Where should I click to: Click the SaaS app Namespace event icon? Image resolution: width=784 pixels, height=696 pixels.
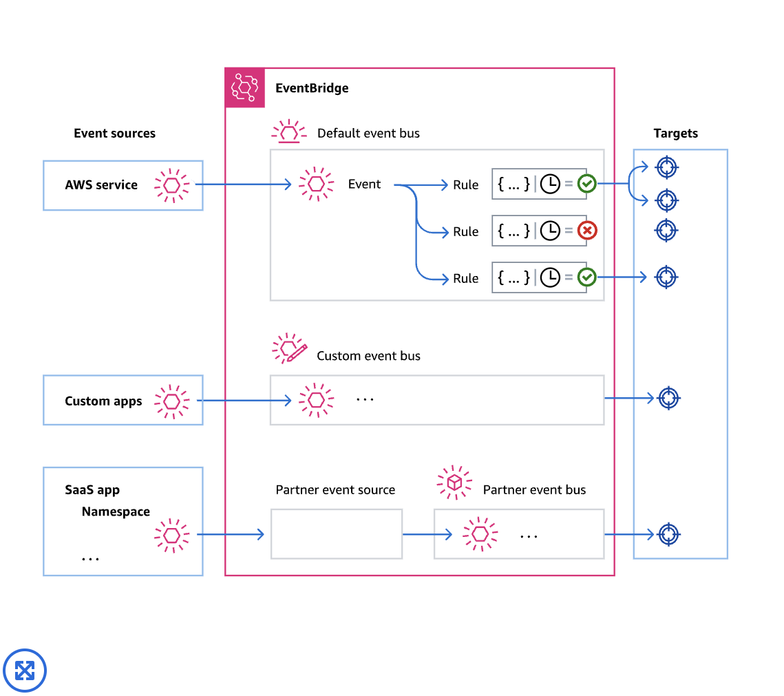click(x=172, y=536)
